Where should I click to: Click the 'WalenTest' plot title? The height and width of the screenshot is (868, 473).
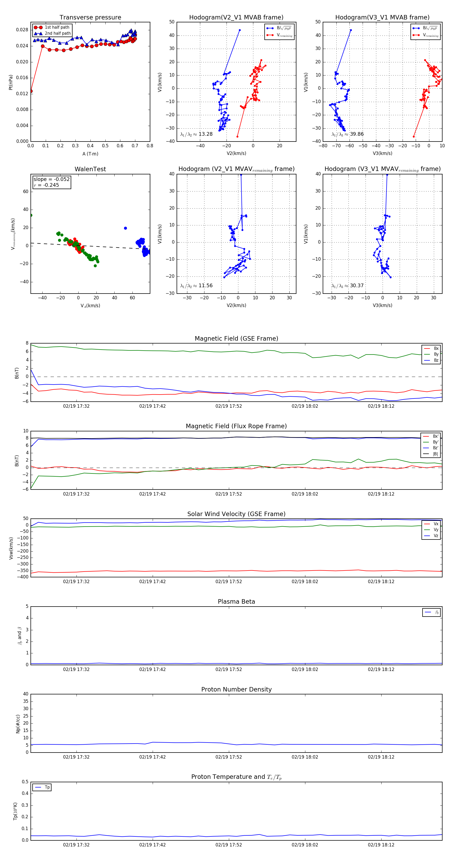90,169
